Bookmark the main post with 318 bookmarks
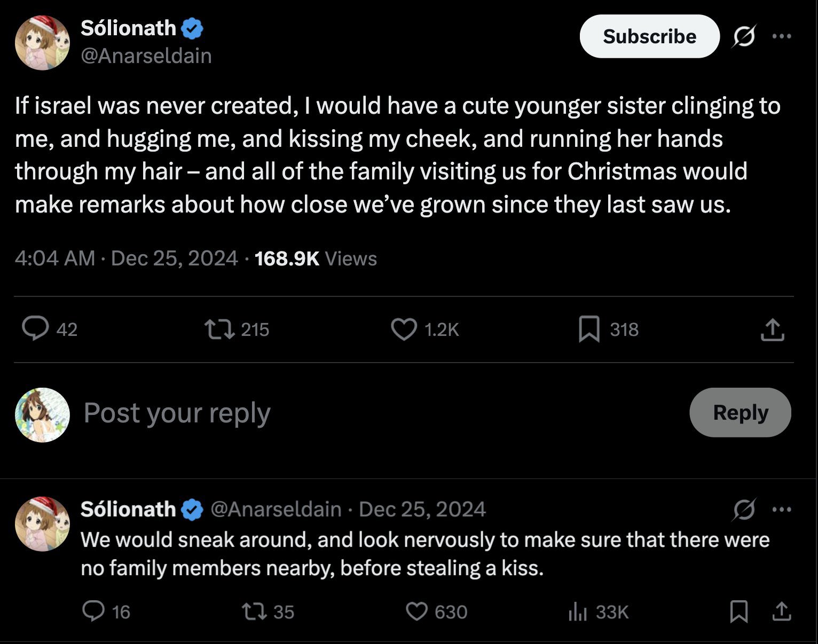The width and height of the screenshot is (818, 644). (589, 329)
